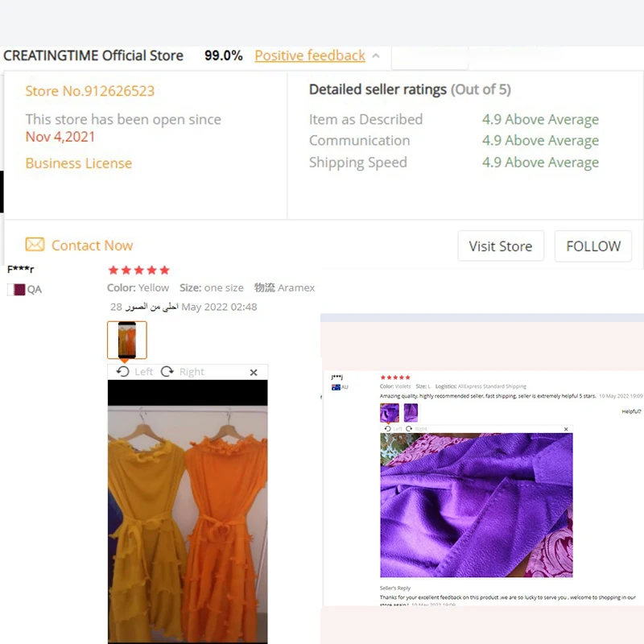Click the Qatar flag icon
The width and height of the screenshot is (644, 644).
tap(16, 290)
